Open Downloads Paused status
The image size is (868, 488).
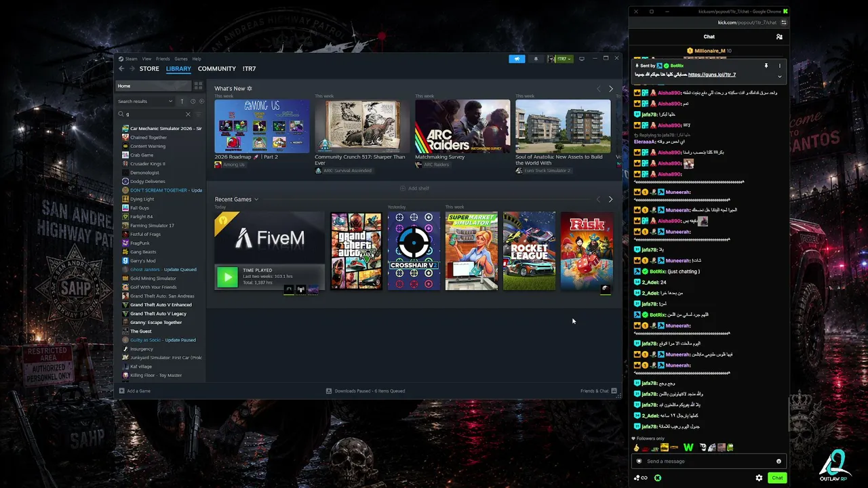[x=366, y=391]
